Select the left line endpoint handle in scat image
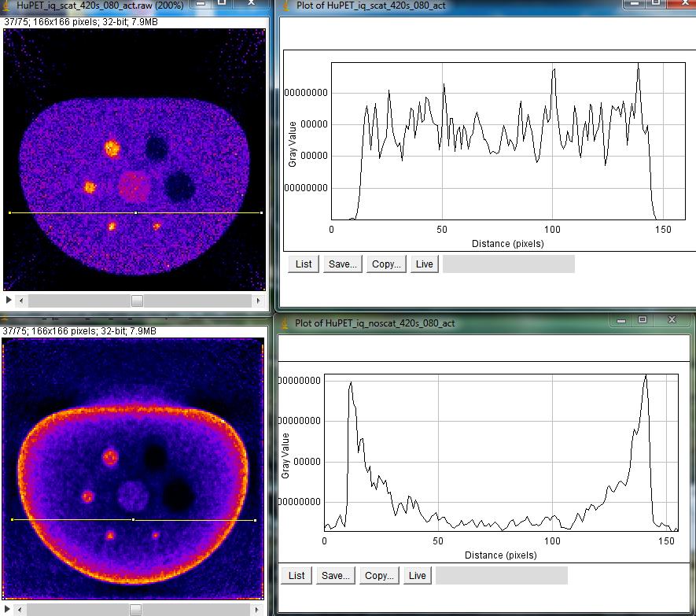Screen dimensions: 696x616 (x=9, y=212)
